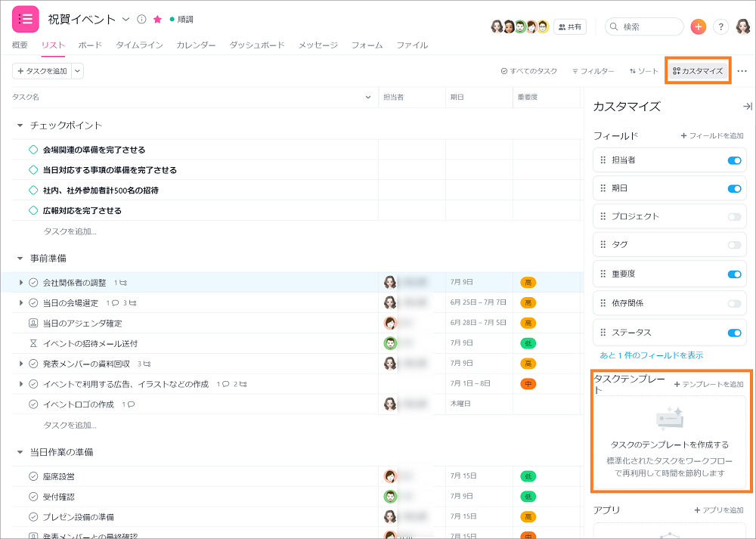Click the 高 priority tag on 会社関係者の調整
The image size is (756, 539).
(x=528, y=283)
